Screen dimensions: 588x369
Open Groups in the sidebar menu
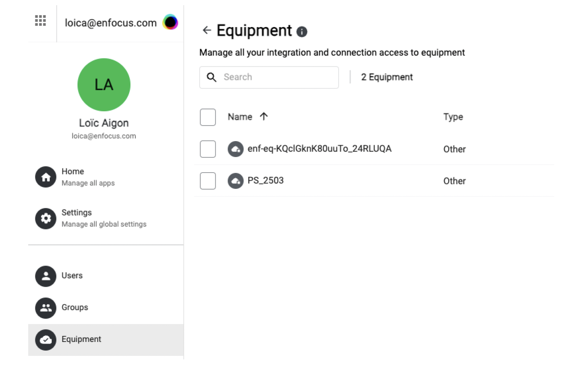(106, 308)
